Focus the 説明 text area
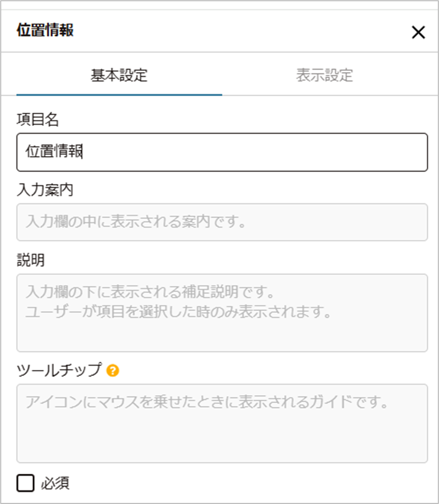The height and width of the screenshot is (504, 439). [x=222, y=313]
